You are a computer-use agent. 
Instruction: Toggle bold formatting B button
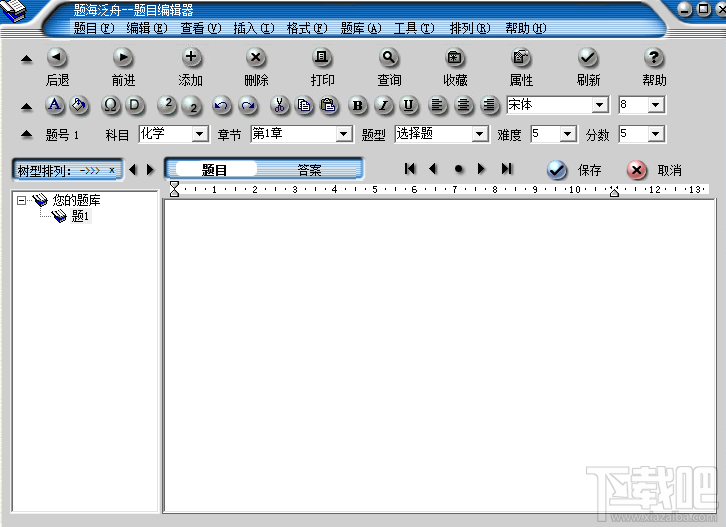click(x=357, y=106)
